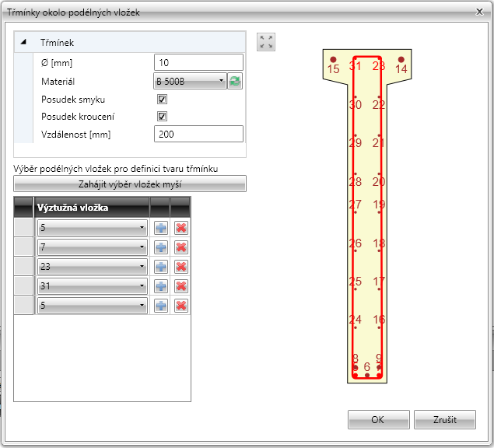Click the Posudek smyku label
The width and height of the screenshot is (494, 448).
73,100
